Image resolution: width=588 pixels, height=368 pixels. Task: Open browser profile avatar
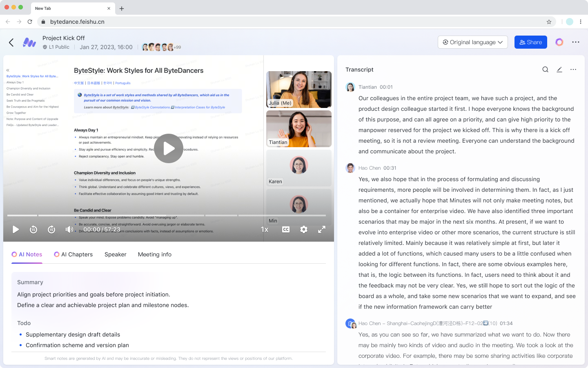pos(570,22)
